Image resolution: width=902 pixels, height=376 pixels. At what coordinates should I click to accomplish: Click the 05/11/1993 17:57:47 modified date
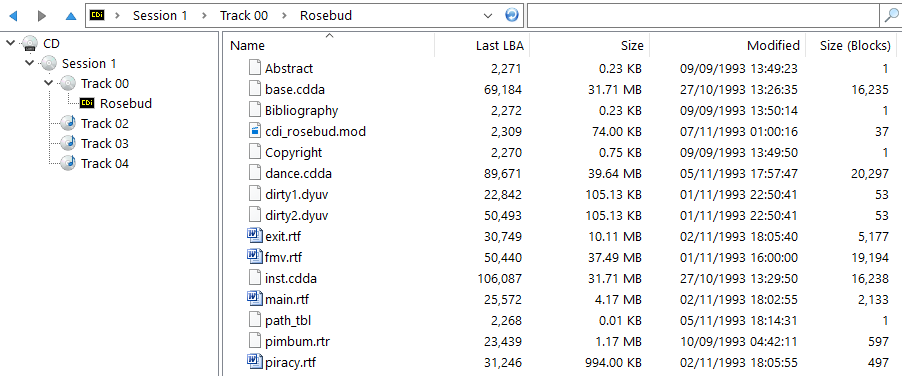click(x=739, y=173)
